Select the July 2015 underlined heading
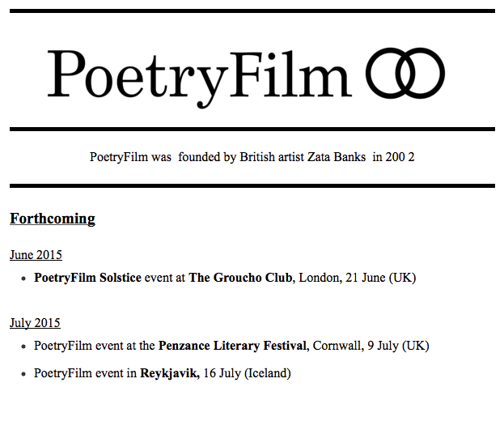504x421 pixels. 35,323
